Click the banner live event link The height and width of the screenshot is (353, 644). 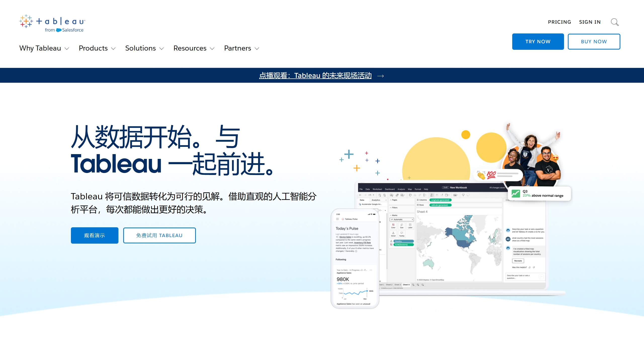pos(316,76)
